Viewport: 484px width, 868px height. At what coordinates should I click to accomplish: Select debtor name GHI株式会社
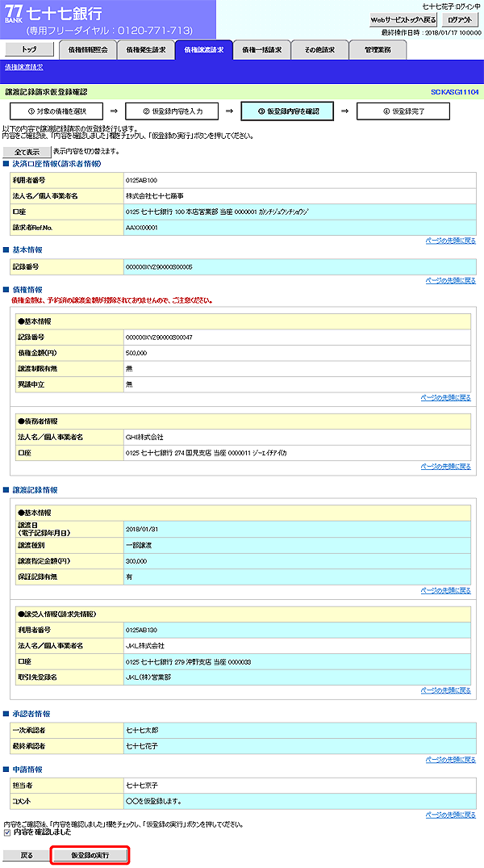145,438
